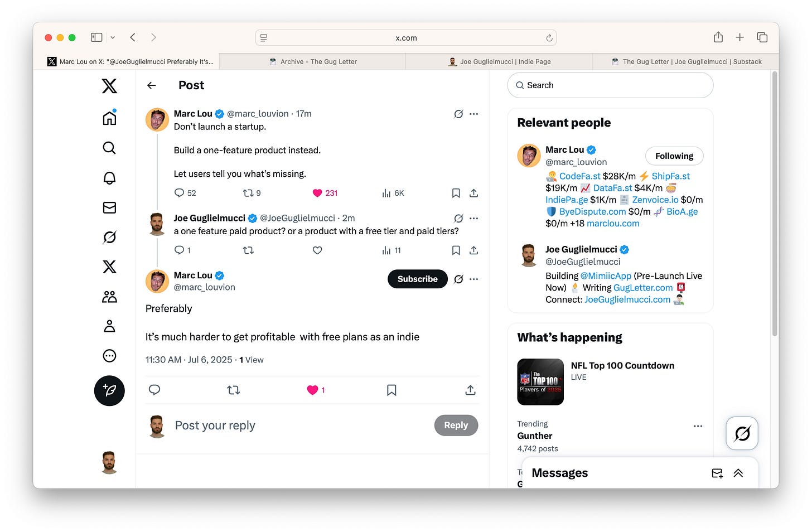The height and width of the screenshot is (532, 812).
Task: Switch to 'The Gug Letter | Substack' tab
Action: (x=686, y=62)
